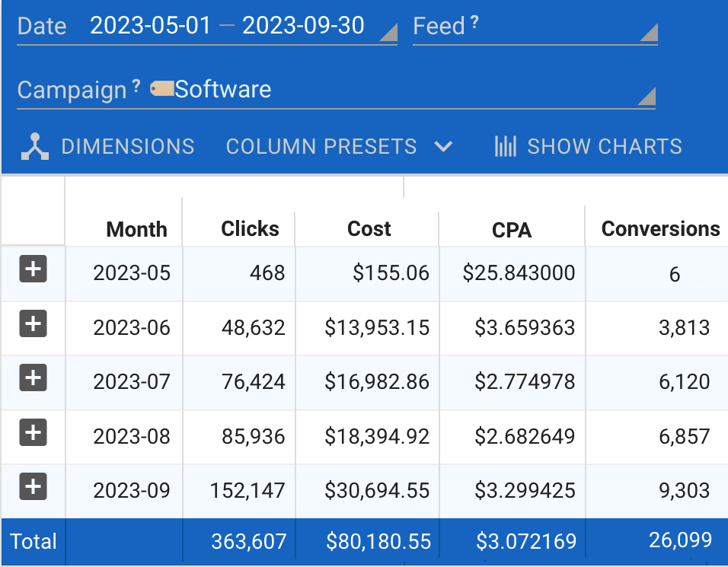Click the Campaign help question mark
The image size is (728, 567).
point(136,87)
